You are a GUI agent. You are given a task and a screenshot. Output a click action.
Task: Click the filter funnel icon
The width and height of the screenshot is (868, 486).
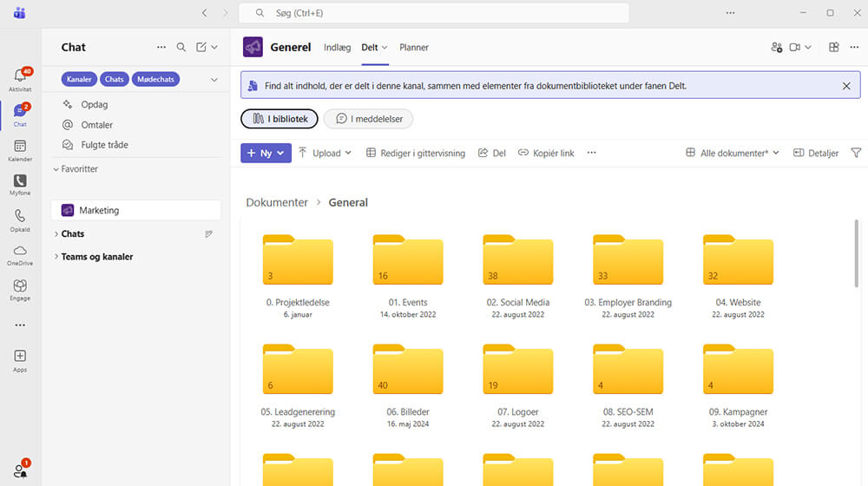856,153
